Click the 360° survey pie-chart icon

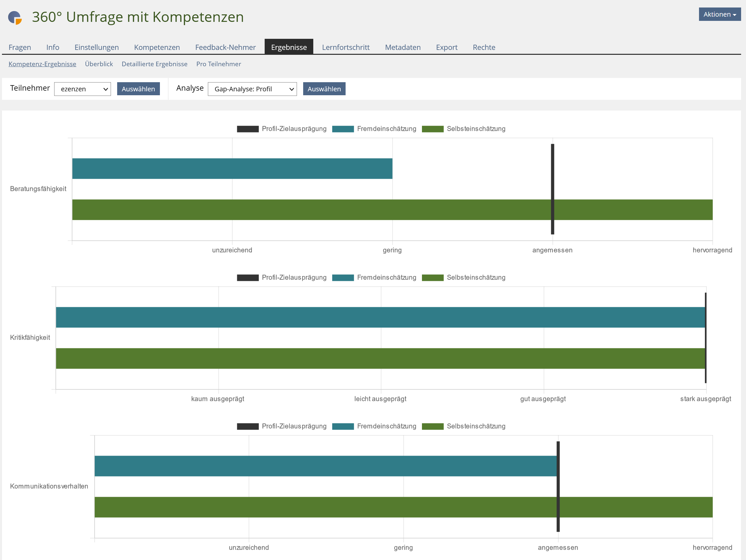[15, 18]
